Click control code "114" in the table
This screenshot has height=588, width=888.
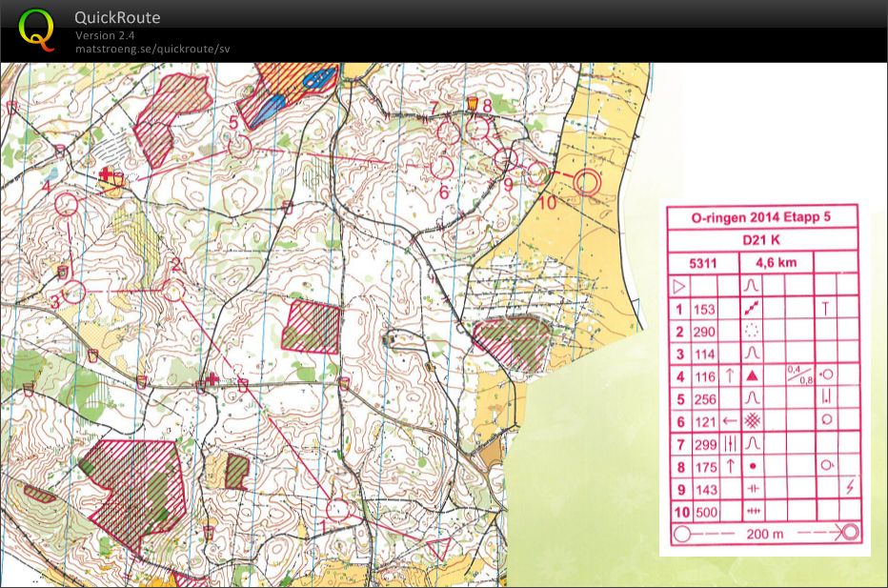[704, 355]
